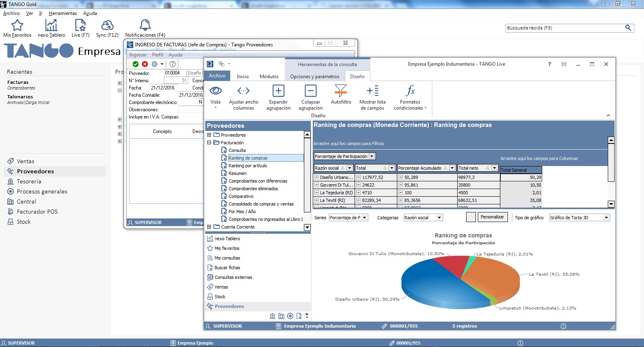This screenshot has height=347, width=644.
Task: Click Expandir agrupación in the ribbon
Action: pyautogui.click(x=278, y=91)
